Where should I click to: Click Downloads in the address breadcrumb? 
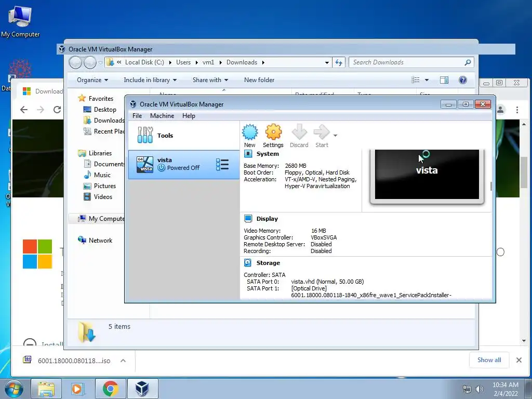pyautogui.click(x=242, y=62)
